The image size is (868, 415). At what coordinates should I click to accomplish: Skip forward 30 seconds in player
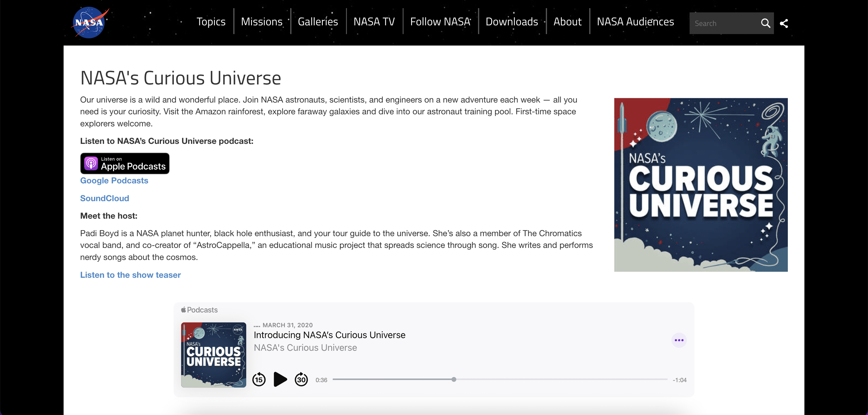click(x=301, y=380)
